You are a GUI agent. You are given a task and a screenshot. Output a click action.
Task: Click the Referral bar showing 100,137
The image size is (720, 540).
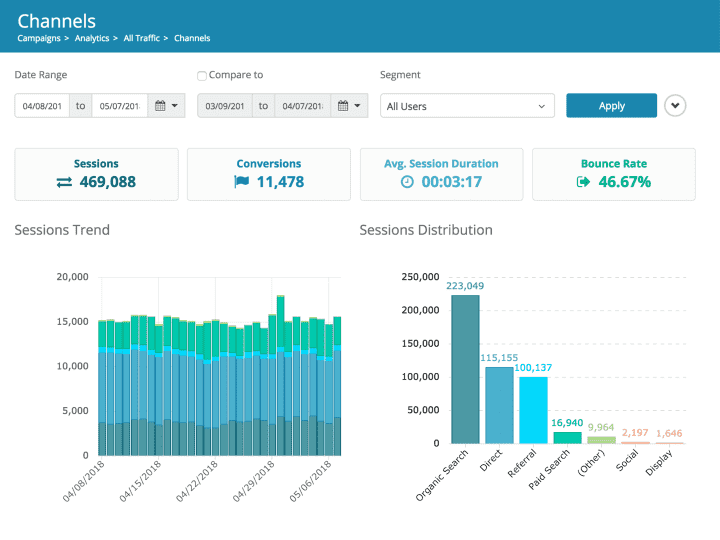(533, 410)
